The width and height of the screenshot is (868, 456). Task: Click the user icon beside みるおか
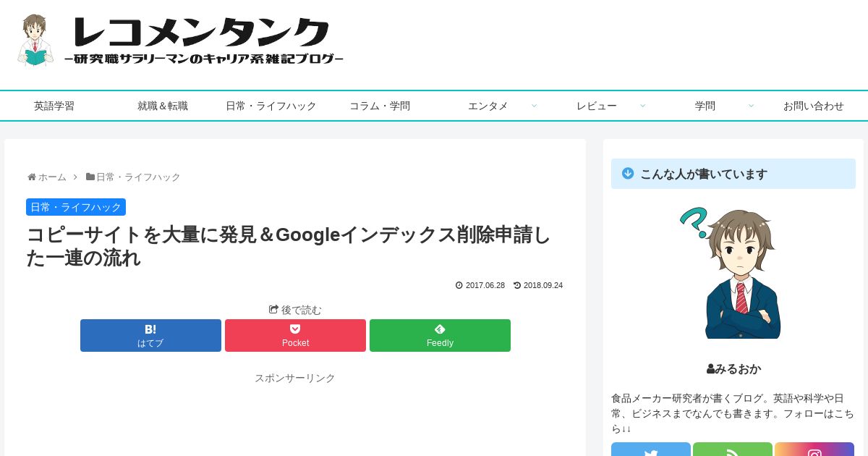pos(710,369)
